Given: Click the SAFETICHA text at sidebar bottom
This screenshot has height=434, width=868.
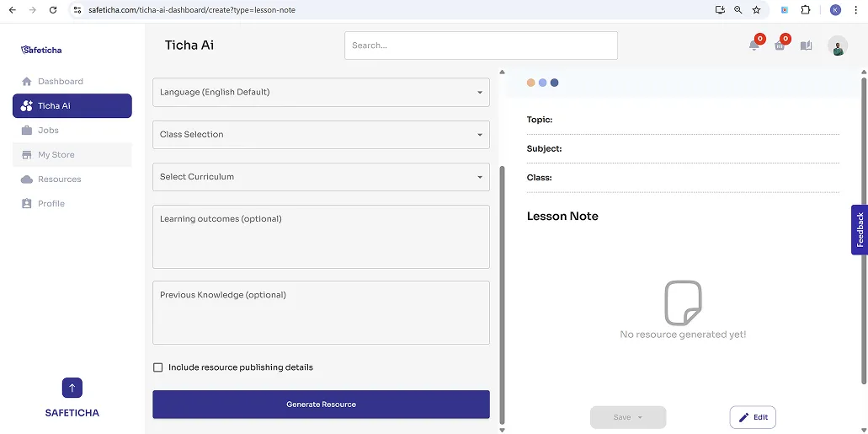Looking at the screenshot, I should click(72, 413).
